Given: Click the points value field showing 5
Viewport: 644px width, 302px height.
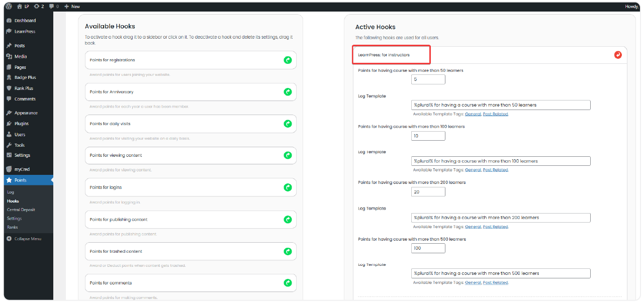Looking at the screenshot, I should [428, 79].
